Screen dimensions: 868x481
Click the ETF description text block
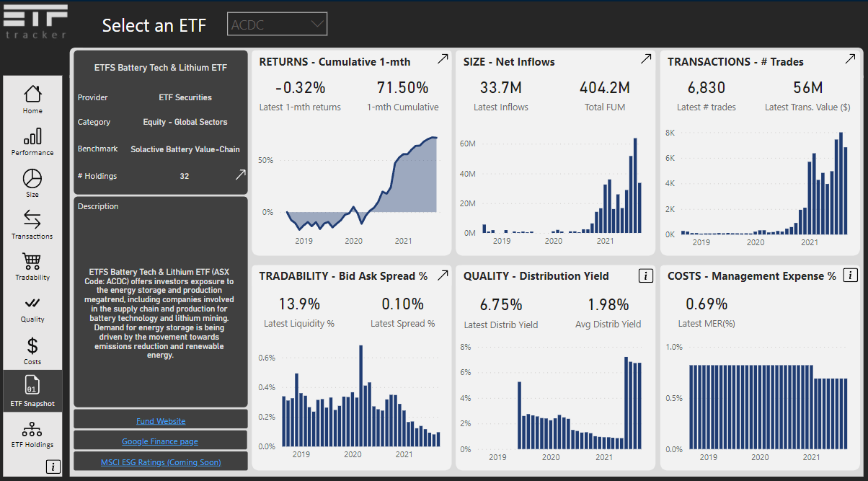(x=161, y=313)
